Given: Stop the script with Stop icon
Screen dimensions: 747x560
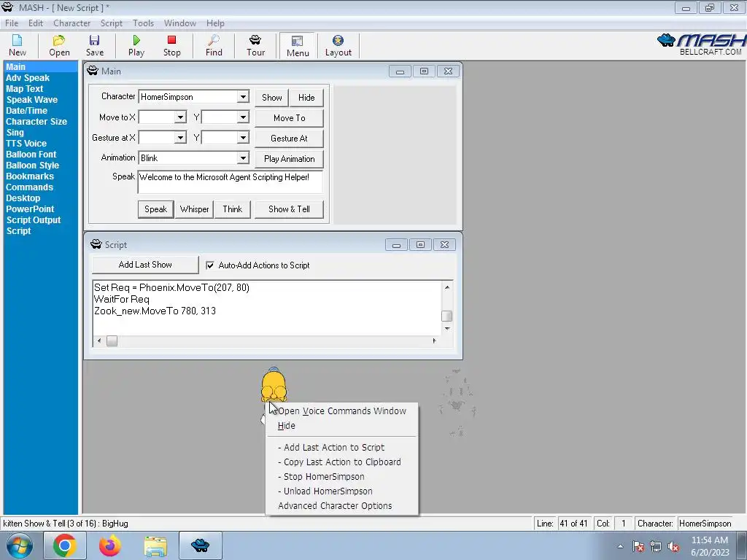Looking at the screenshot, I should 172,46.
